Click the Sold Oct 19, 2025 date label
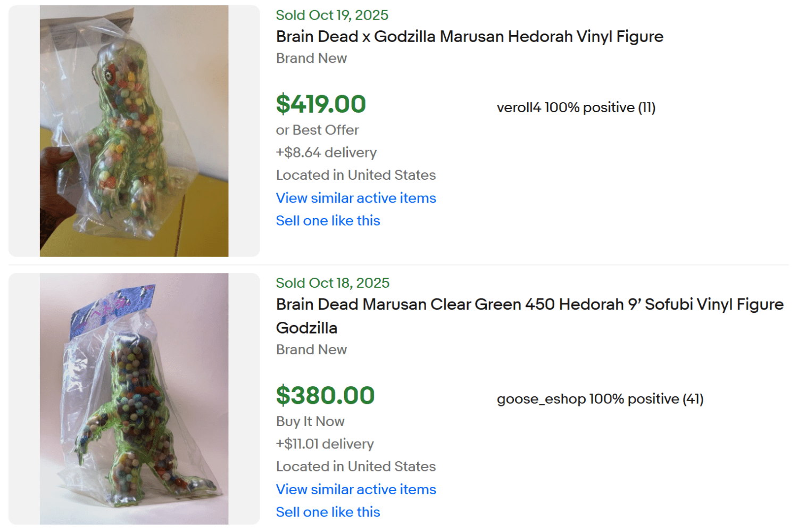This screenshot has height=532, width=798. [x=331, y=15]
